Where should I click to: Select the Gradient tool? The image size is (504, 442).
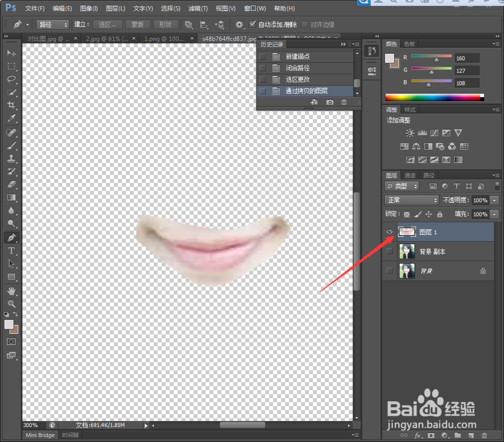coord(11,197)
